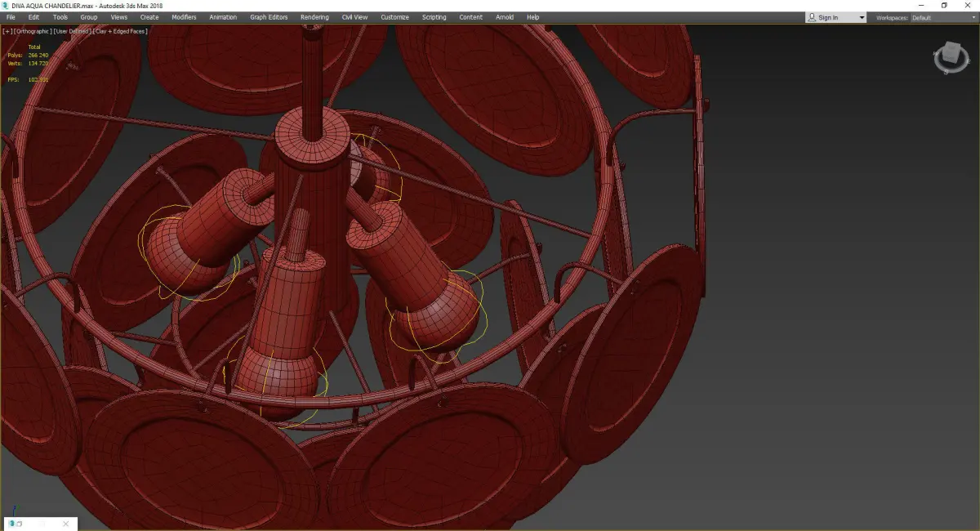Open the Views menu
Screen dimensions: 980x531
118,17
